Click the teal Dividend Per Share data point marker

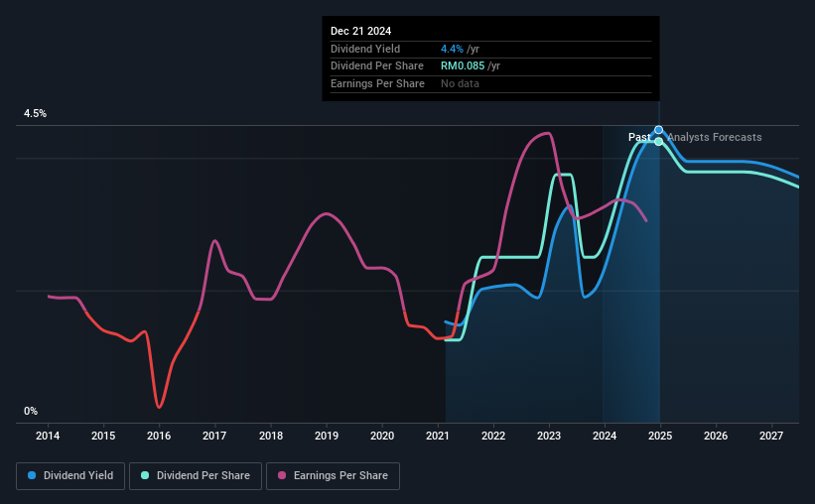(x=658, y=141)
